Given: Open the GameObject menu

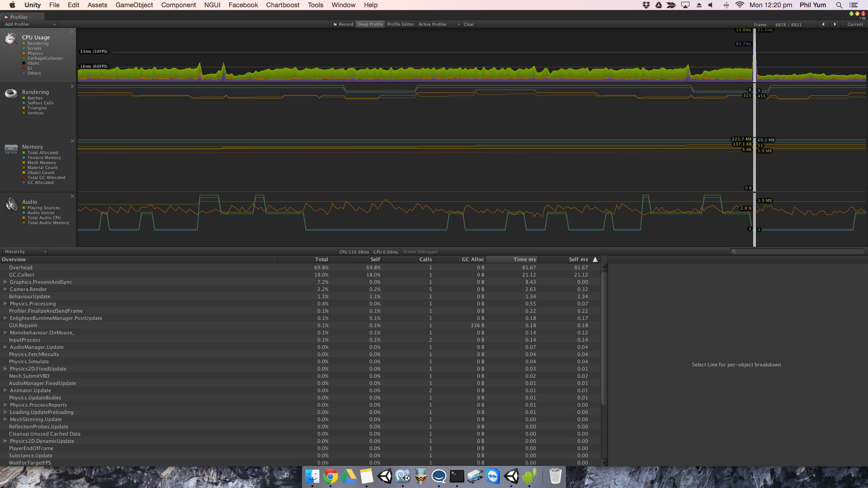Looking at the screenshot, I should [134, 5].
